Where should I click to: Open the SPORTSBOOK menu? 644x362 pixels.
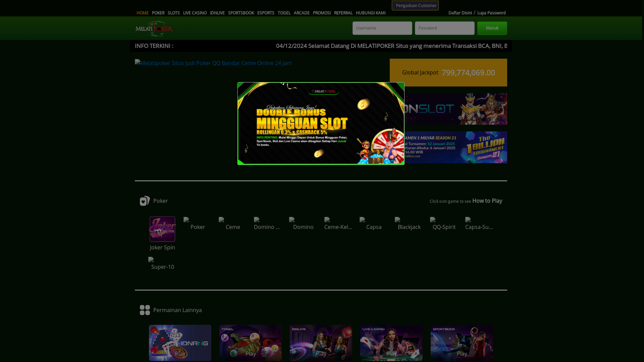point(241,13)
